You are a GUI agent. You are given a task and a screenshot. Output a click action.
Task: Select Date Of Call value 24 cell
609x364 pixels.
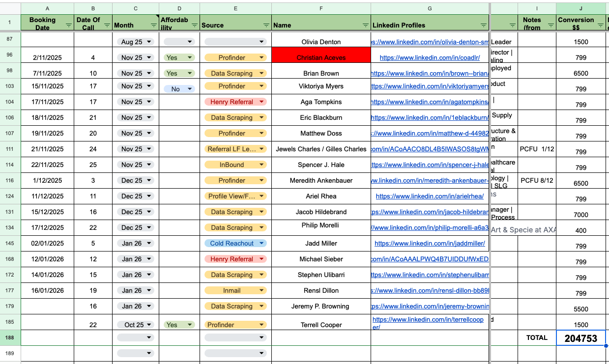point(93,149)
